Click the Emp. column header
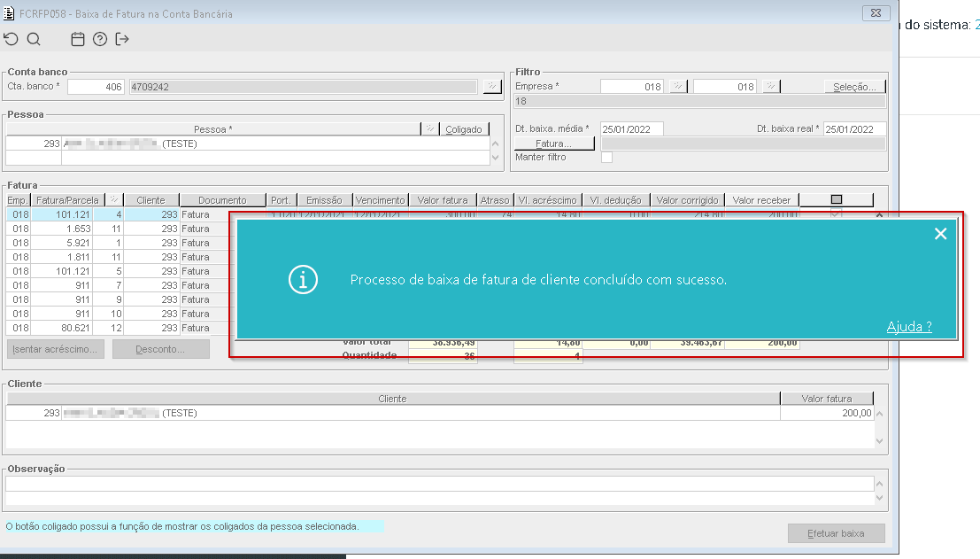The width and height of the screenshot is (980, 559). 18,200
